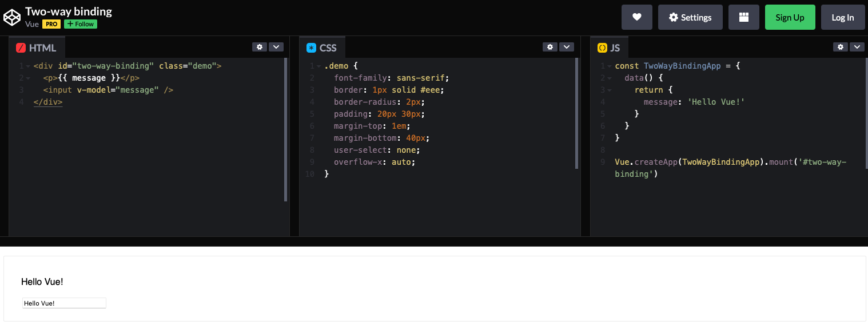The height and width of the screenshot is (325, 868).
Task: Click the red HTML slash icon
Action: coord(21,48)
